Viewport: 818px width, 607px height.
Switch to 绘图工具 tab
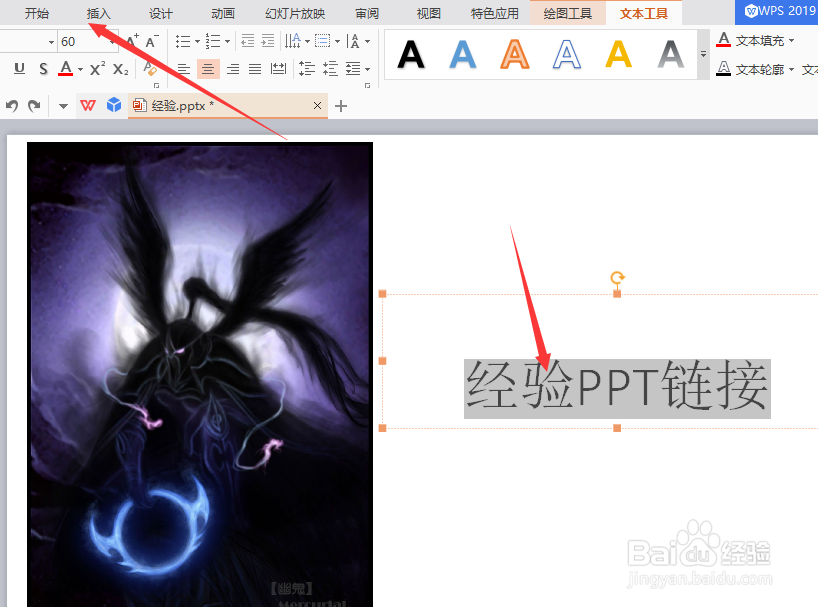[x=568, y=13]
